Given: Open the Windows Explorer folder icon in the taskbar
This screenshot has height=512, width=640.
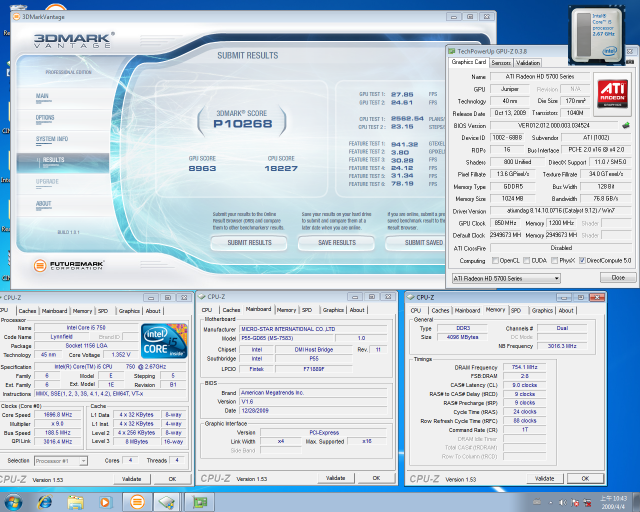Looking at the screenshot, I should point(75,502).
